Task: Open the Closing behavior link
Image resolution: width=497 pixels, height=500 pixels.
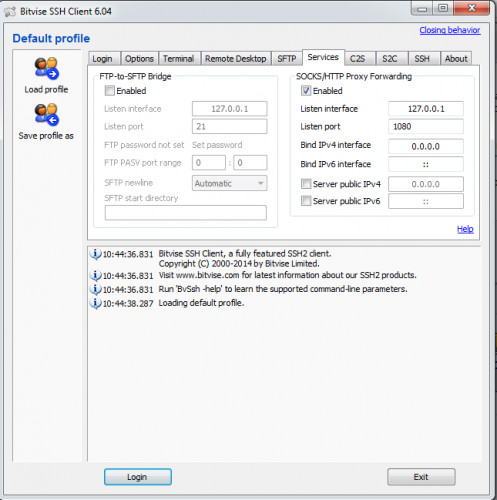Action: (450, 30)
